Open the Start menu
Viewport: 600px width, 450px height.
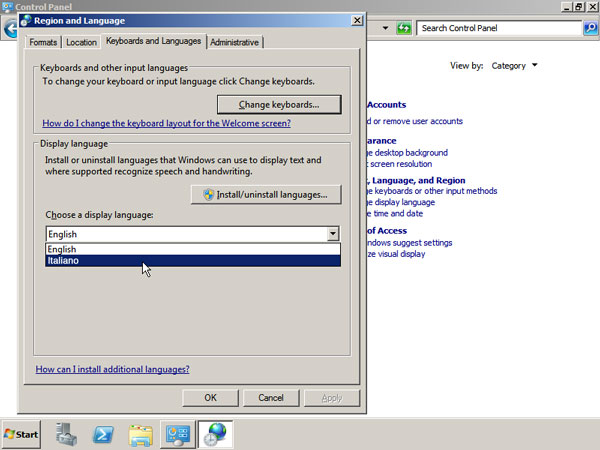(21, 434)
